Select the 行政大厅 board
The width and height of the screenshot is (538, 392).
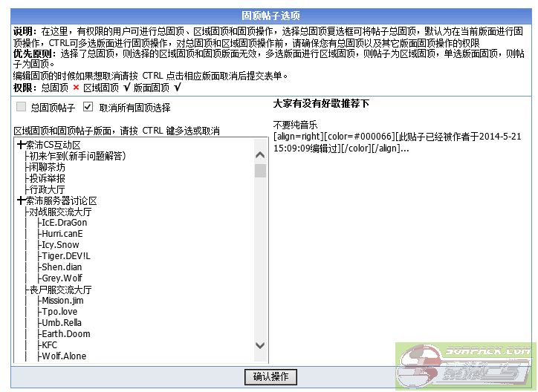(x=47, y=189)
